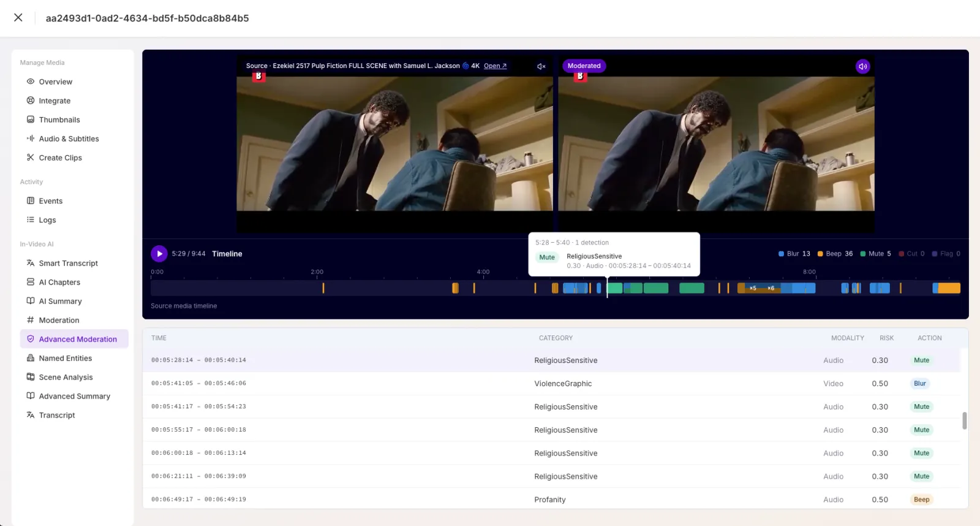Select the Advanced Moderation shield icon
The image size is (980, 526).
(31, 339)
